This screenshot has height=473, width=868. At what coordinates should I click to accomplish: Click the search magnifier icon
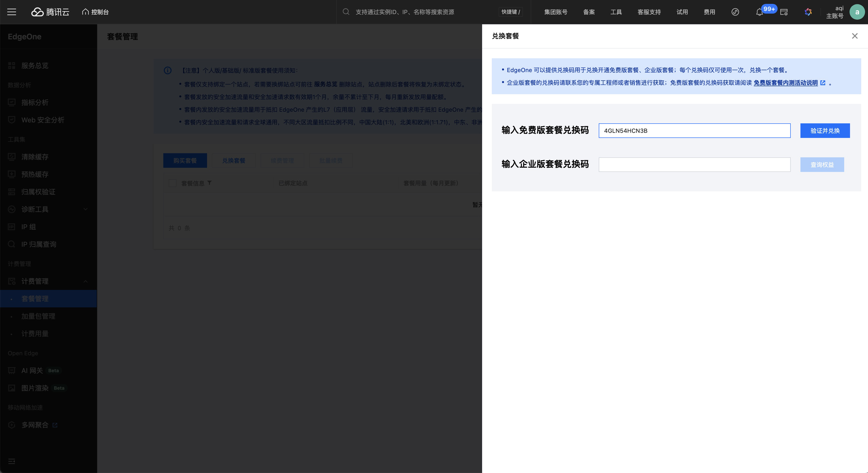[346, 12]
